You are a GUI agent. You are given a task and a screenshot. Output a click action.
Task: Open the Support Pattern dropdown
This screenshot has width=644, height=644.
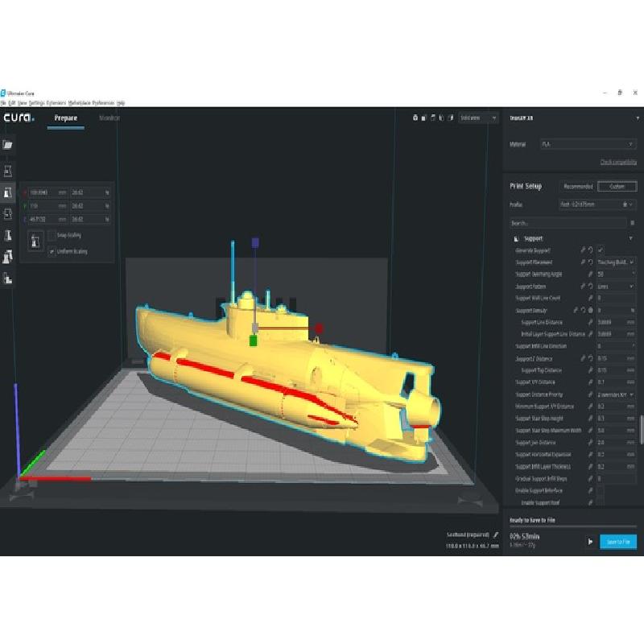[615, 286]
